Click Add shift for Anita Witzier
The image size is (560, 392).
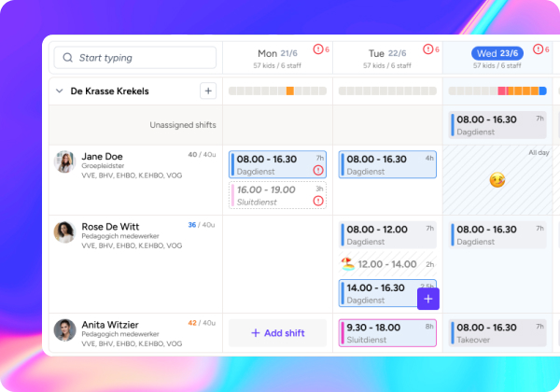pos(277,333)
